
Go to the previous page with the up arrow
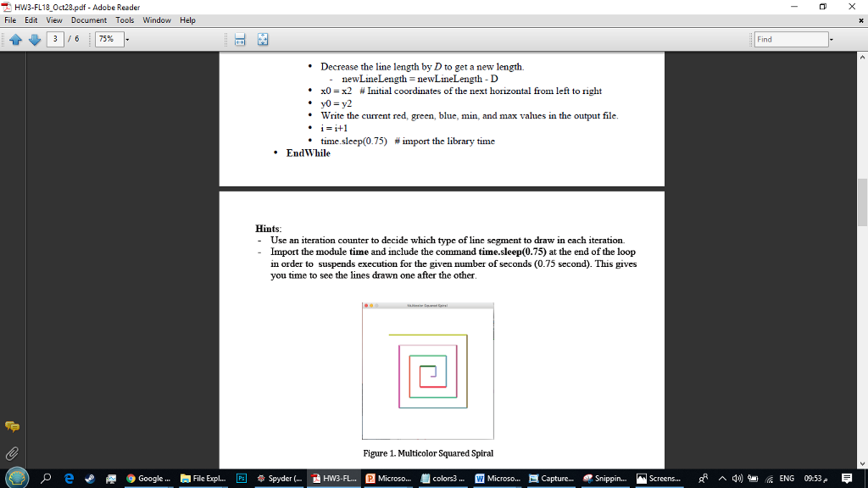pyautogui.click(x=15, y=39)
